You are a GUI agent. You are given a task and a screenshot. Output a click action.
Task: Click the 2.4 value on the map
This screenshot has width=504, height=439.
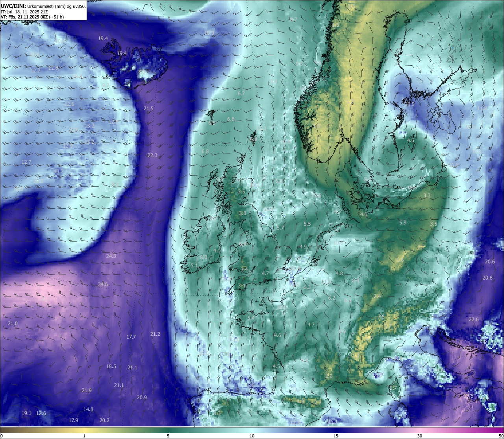pos(377,296)
